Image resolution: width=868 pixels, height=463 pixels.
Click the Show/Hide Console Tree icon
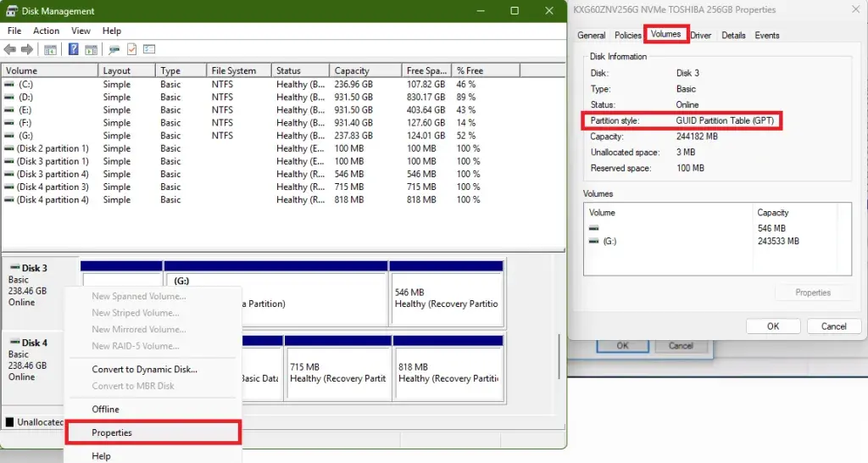(50, 49)
